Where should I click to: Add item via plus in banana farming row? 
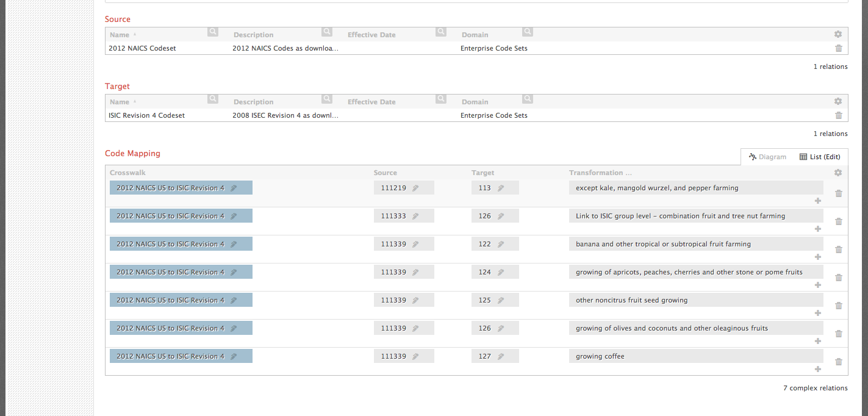(818, 257)
